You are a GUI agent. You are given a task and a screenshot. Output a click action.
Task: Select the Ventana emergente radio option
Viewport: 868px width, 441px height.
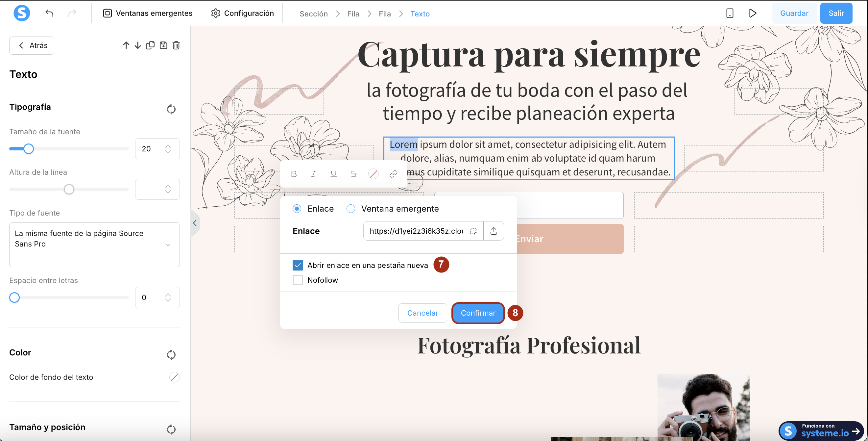(x=351, y=209)
